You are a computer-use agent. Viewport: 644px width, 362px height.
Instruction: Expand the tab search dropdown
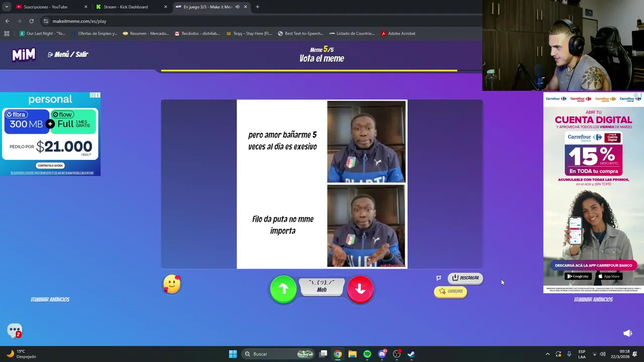(x=6, y=7)
